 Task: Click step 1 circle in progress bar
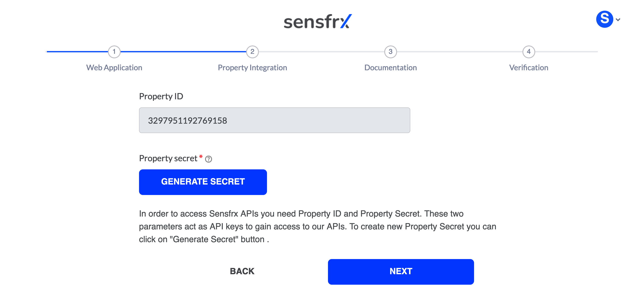tap(114, 52)
